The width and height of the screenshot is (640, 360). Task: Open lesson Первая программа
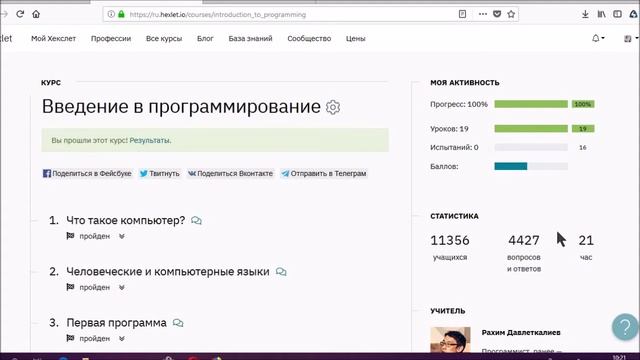tap(116, 323)
